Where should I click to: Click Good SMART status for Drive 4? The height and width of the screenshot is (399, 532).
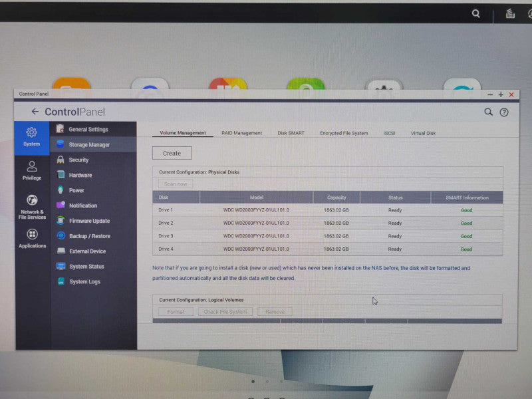[x=467, y=249]
